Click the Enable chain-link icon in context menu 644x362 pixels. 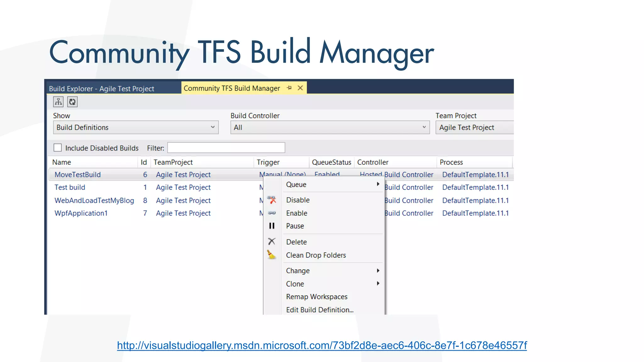tap(272, 213)
